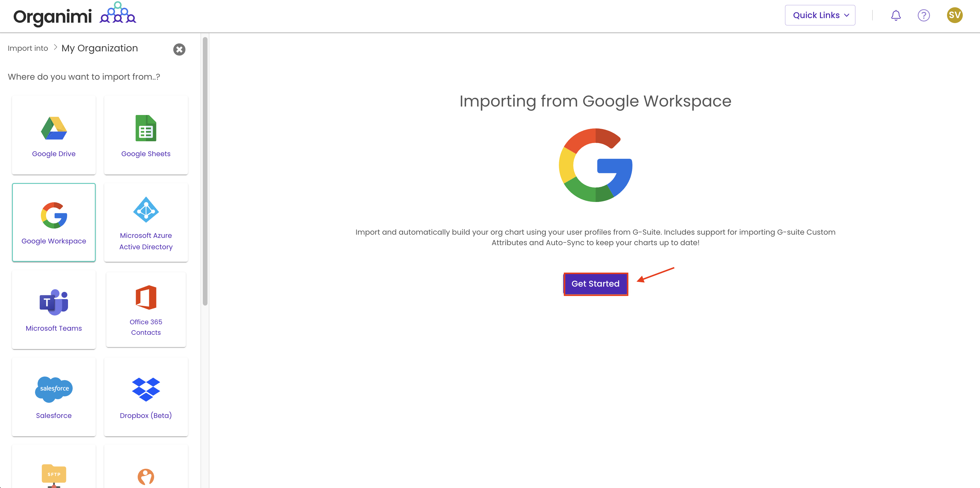
Task: Click the import sources panel scrollbar
Action: point(205,171)
